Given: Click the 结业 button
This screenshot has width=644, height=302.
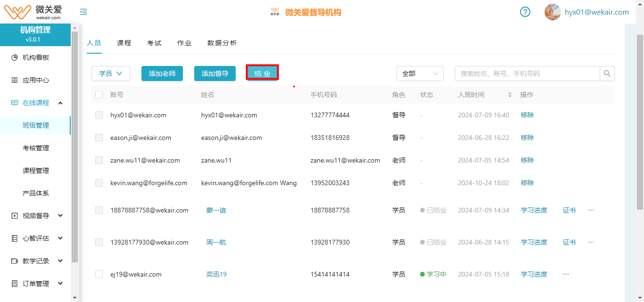Looking at the screenshot, I should coord(262,73).
